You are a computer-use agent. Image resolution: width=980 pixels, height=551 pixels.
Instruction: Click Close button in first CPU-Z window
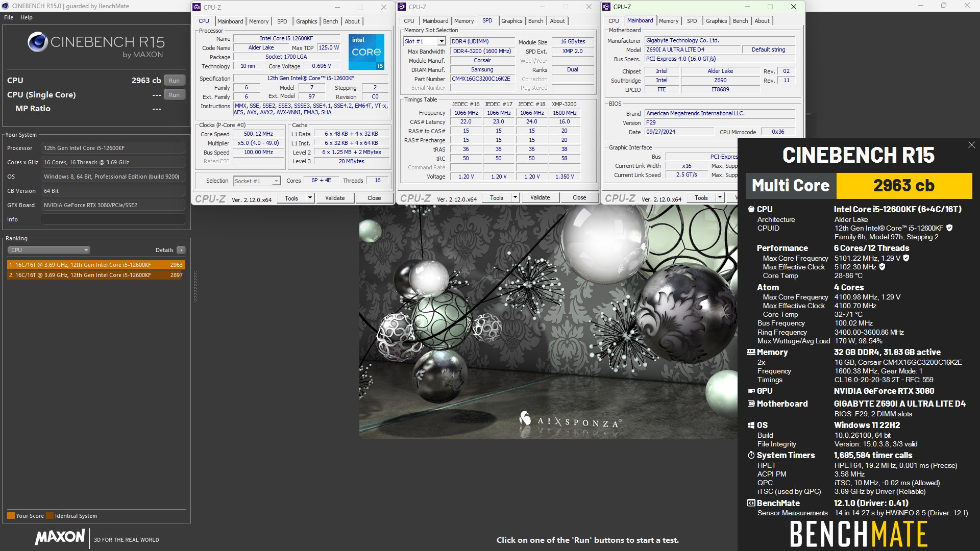coord(374,198)
